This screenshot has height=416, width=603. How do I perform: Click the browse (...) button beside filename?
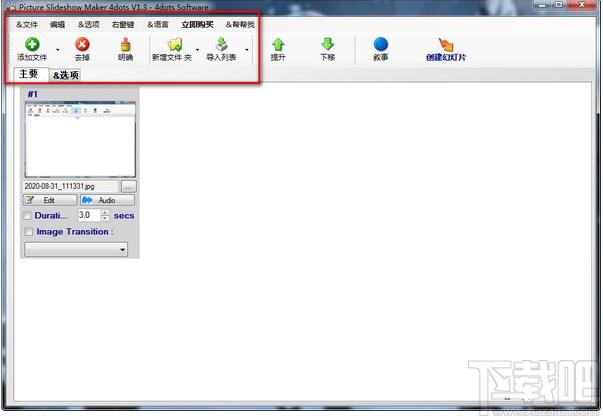[129, 187]
